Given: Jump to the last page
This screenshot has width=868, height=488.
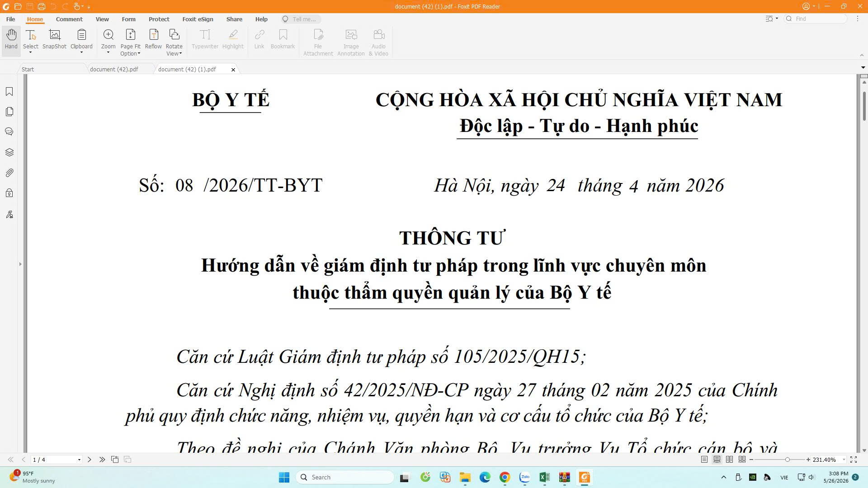Looking at the screenshot, I should click(x=102, y=460).
